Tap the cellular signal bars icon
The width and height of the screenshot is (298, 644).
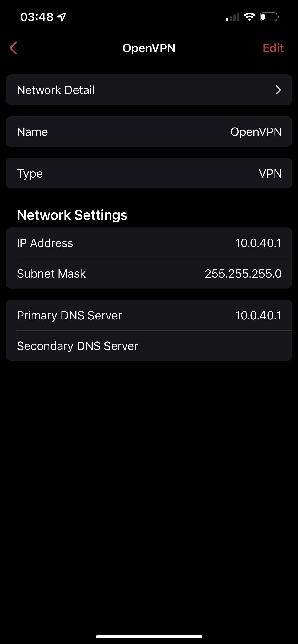click(x=232, y=17)
